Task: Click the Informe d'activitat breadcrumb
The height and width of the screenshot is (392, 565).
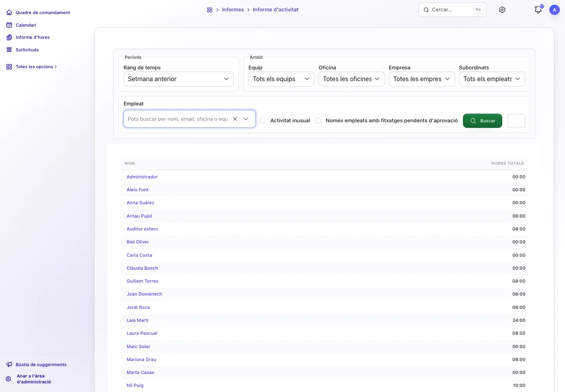Action: click(x=275, y=9)
